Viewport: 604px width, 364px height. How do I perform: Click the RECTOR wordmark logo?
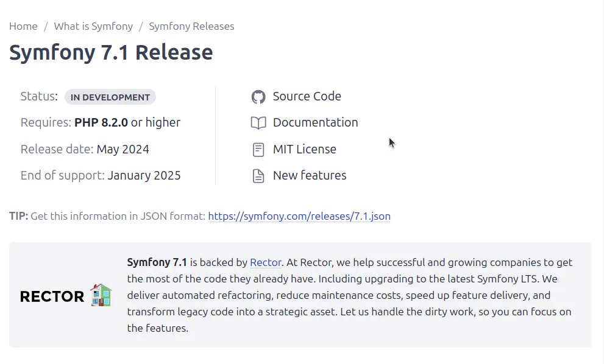tap(52, 296)
